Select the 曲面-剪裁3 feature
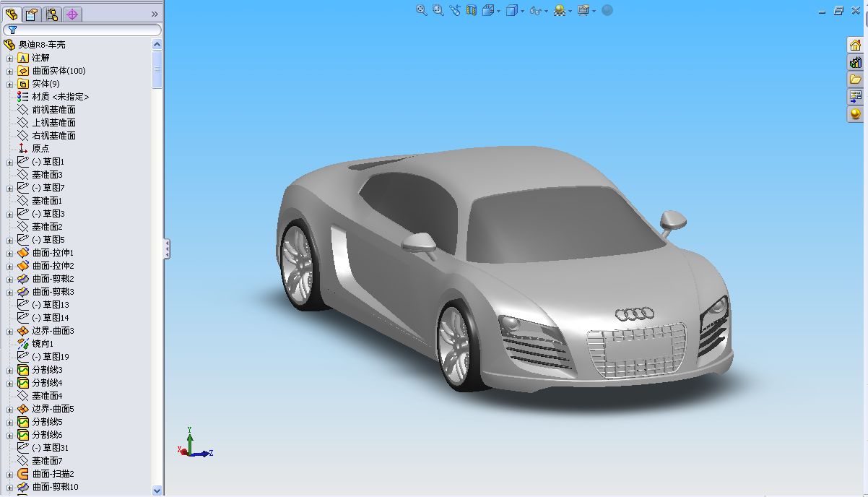Screen dimensions: 868x497 tap(53, 292)
